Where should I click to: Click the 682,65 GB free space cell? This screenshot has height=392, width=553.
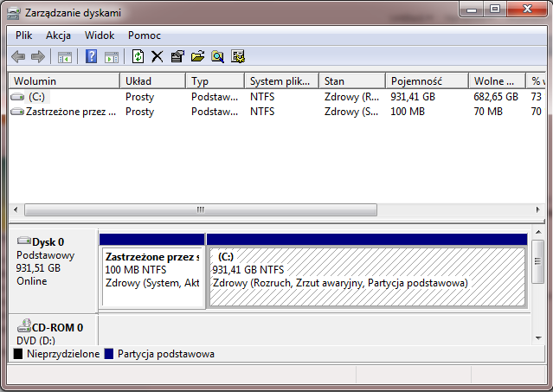click(496, 97)
